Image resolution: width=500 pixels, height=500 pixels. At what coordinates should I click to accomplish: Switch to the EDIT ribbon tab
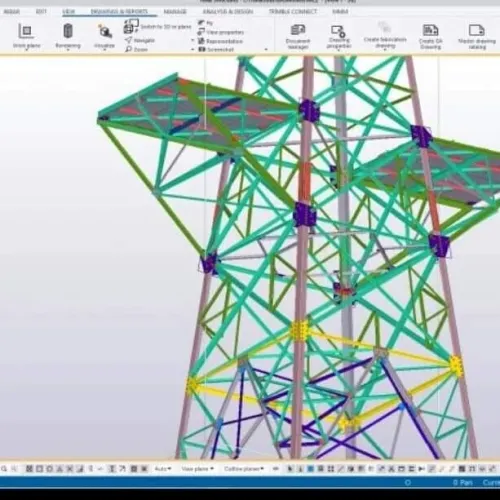(41, 12)
